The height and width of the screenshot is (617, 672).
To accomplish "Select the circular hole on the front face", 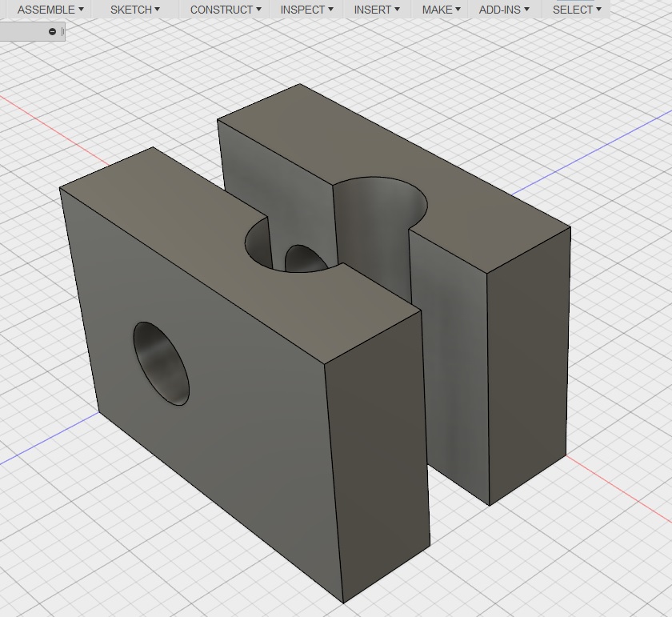I will pyautogui.click(x=162, y=363).
